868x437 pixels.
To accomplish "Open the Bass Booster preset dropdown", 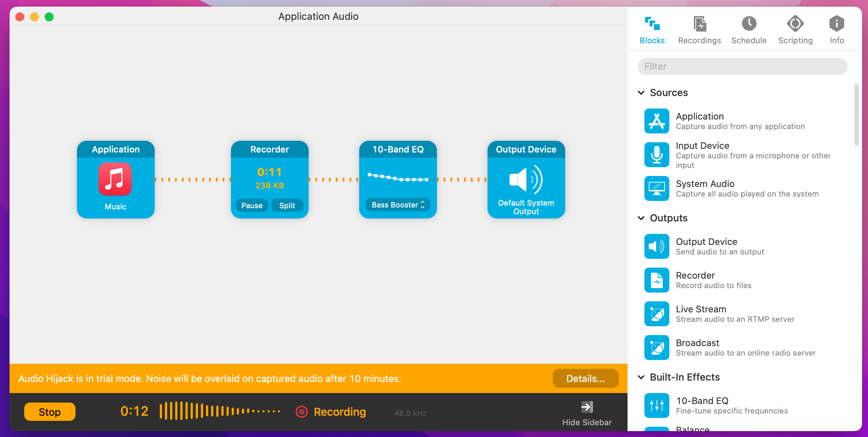I will [x=398, y=205].
